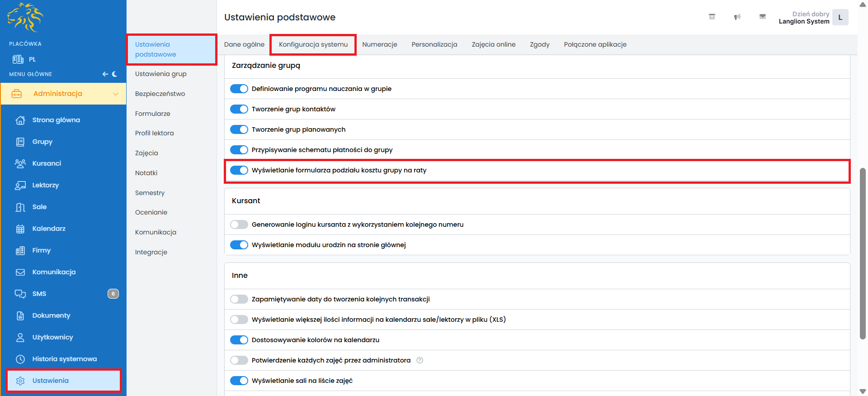Screen dimensions: 868x396
Task: Open the Numeracje tab
Action: coord(379,44)
